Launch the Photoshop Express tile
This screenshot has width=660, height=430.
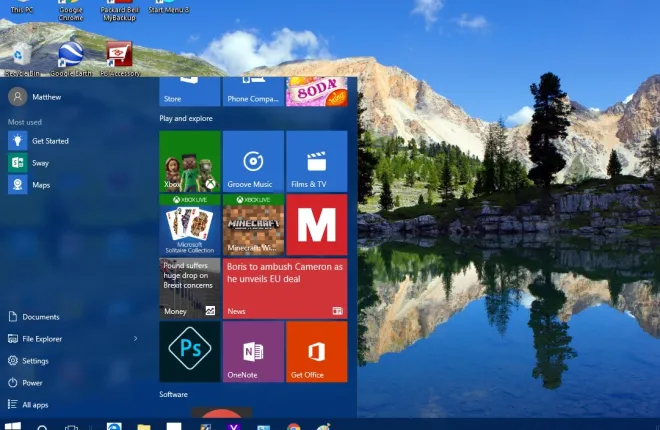189,352
